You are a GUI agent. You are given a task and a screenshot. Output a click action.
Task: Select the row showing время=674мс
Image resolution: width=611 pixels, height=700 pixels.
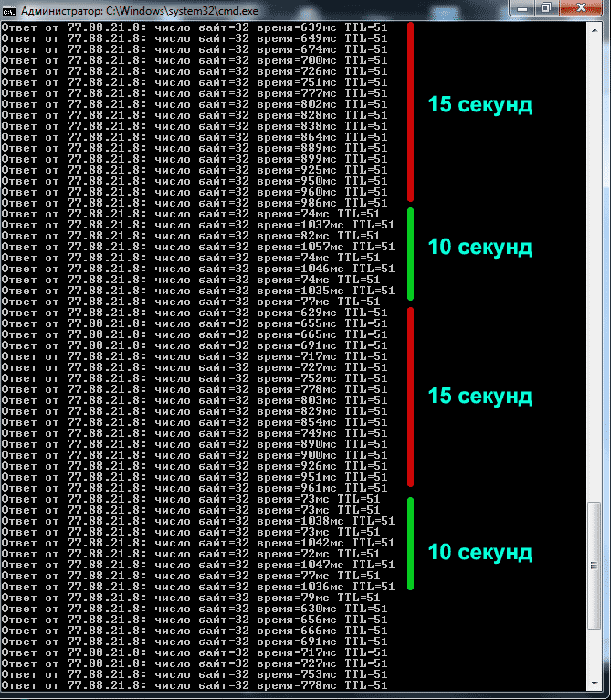point(195,49)
